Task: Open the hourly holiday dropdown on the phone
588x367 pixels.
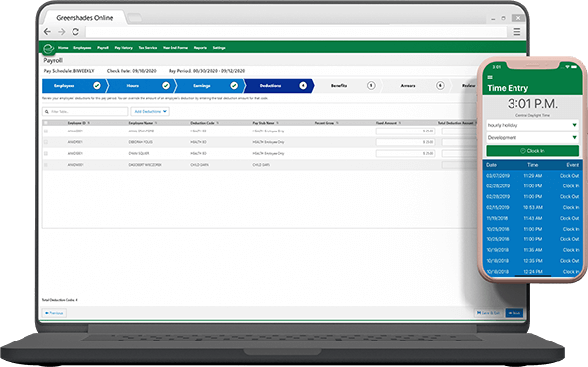Action: click(532, 125)
